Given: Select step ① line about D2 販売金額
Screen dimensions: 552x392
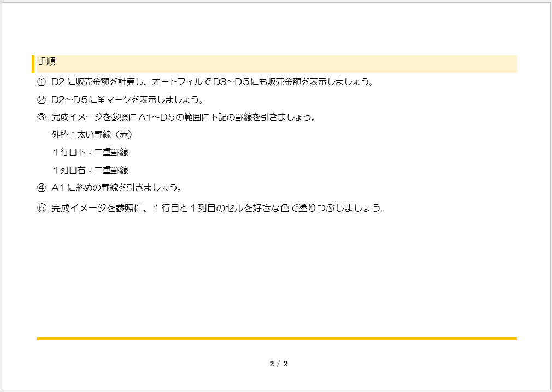Looking at the screenshot, I should (205, 82).
